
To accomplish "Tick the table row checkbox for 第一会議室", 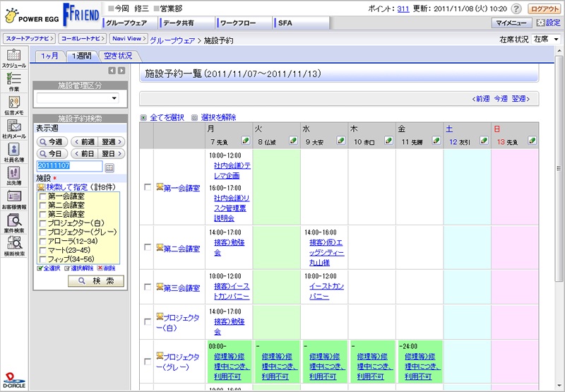I will coord(147,187).
